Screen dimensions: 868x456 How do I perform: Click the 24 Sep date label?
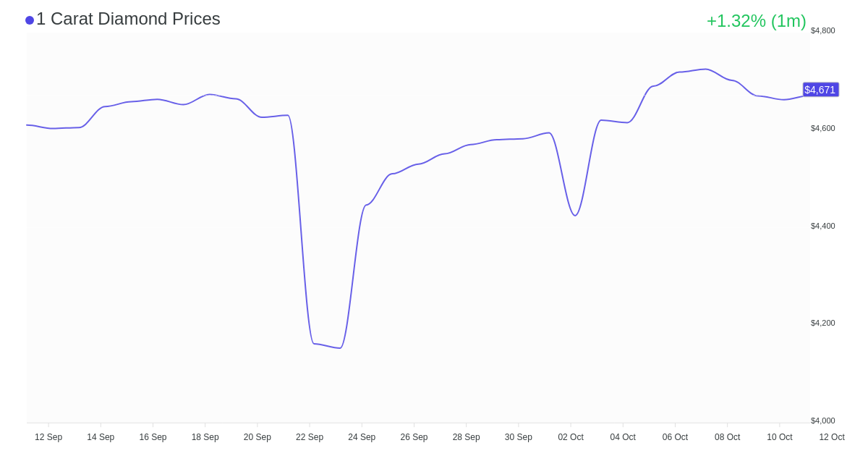tap(362, 437)
